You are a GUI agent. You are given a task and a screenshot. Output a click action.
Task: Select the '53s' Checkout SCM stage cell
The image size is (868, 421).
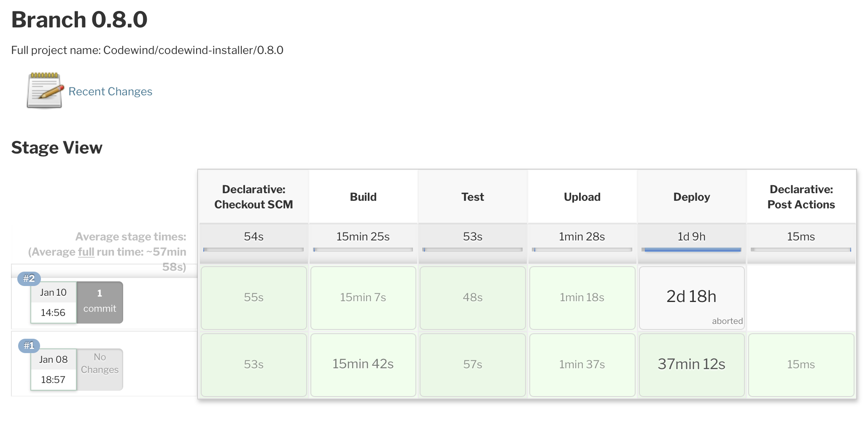253,364
